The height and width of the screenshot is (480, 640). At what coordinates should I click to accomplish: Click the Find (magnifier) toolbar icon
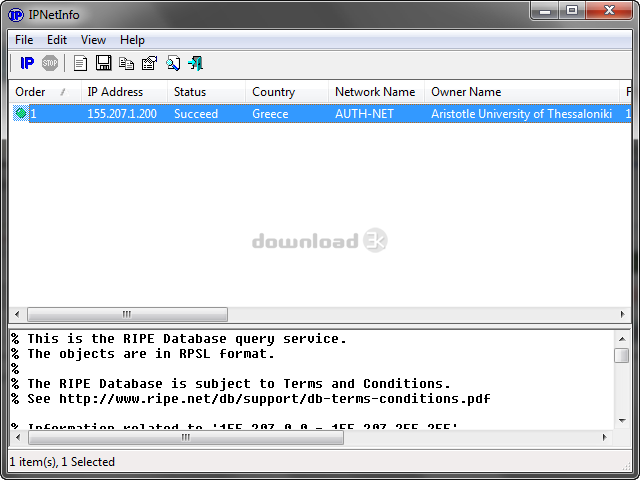173,63
